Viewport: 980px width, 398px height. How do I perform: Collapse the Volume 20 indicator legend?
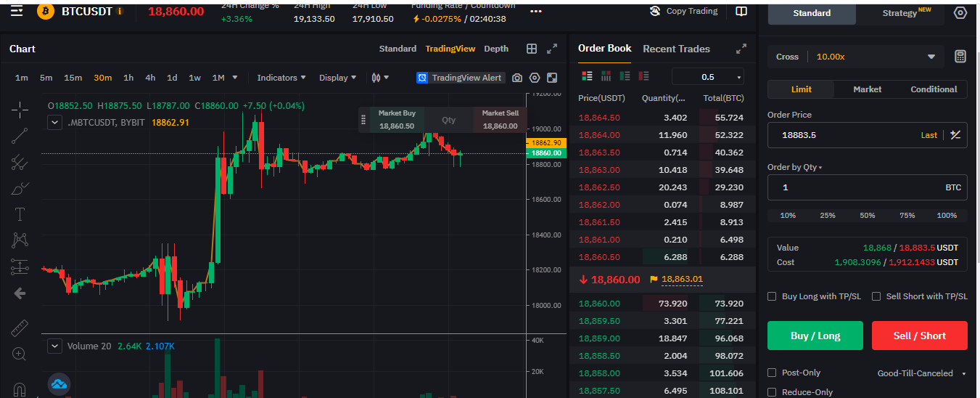pos(54,346)
